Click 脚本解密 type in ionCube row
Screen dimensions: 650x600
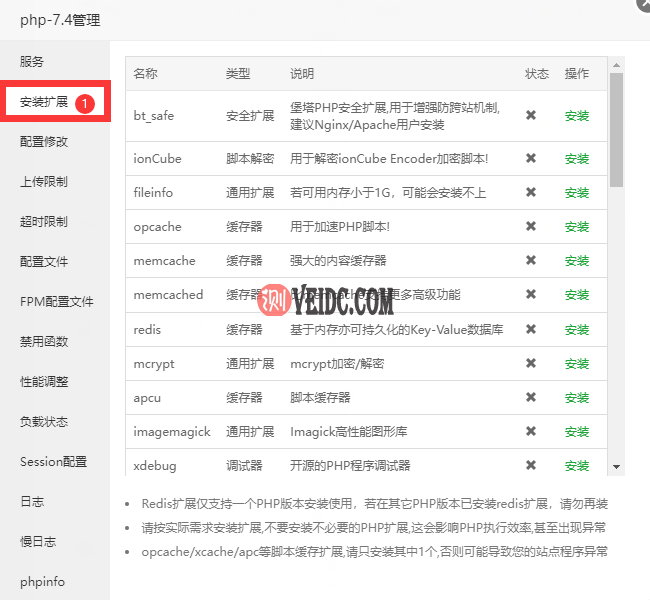250,158
